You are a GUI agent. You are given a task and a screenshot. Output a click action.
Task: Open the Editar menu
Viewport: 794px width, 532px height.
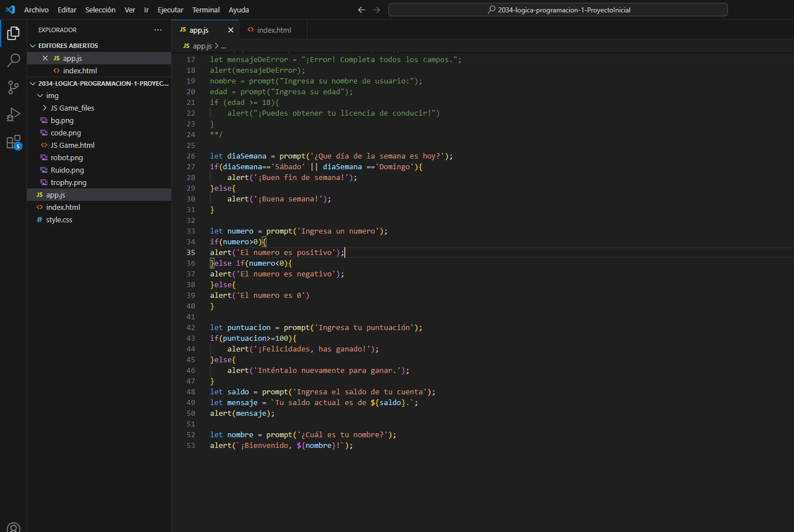[x=67, y=10]
